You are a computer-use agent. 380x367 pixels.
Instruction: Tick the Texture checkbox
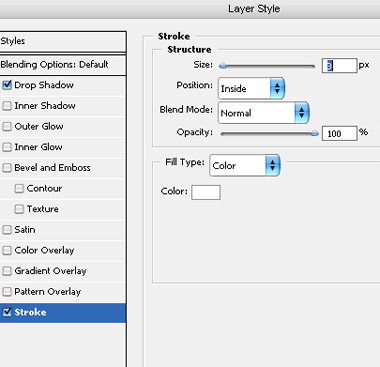coord(19,209)
